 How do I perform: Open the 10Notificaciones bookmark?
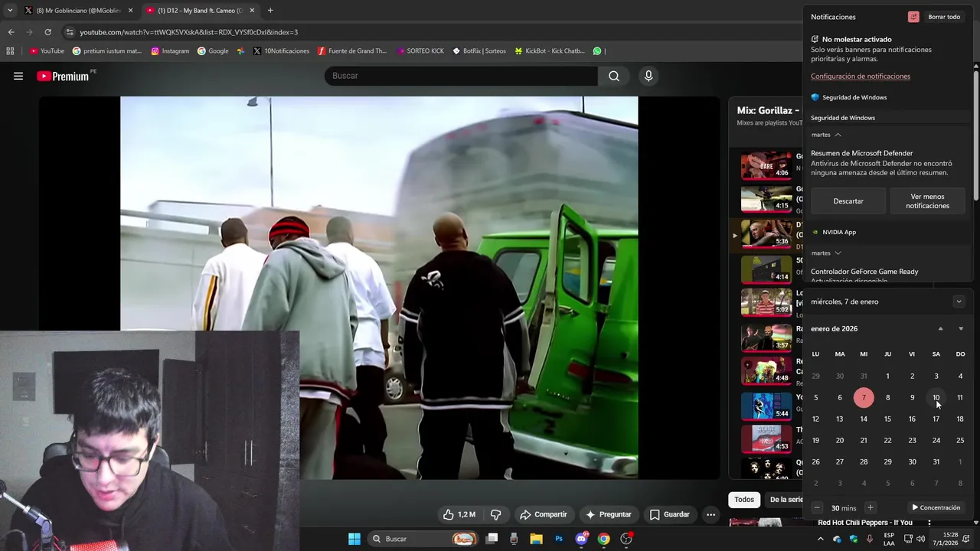pyautogui.click(x=281, y=51)
